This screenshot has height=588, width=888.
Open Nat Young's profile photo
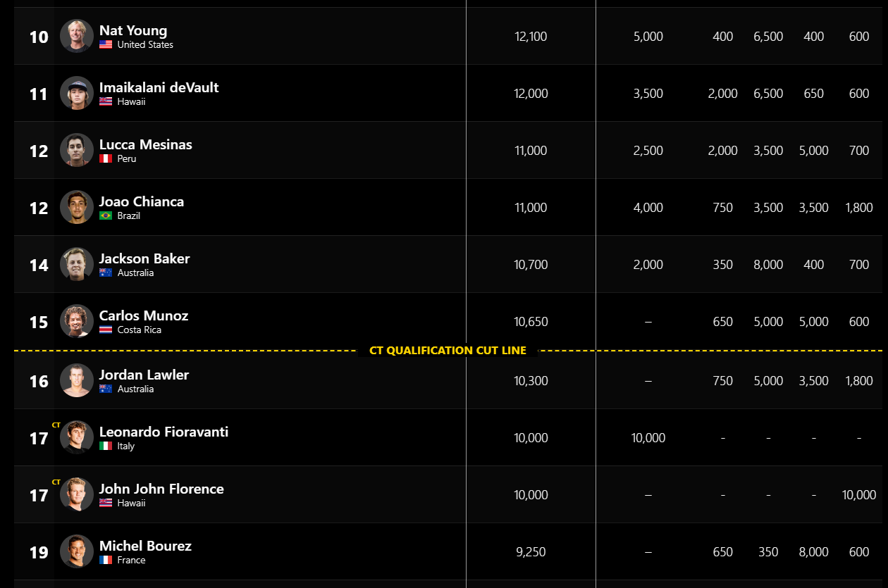click(77, 36)
